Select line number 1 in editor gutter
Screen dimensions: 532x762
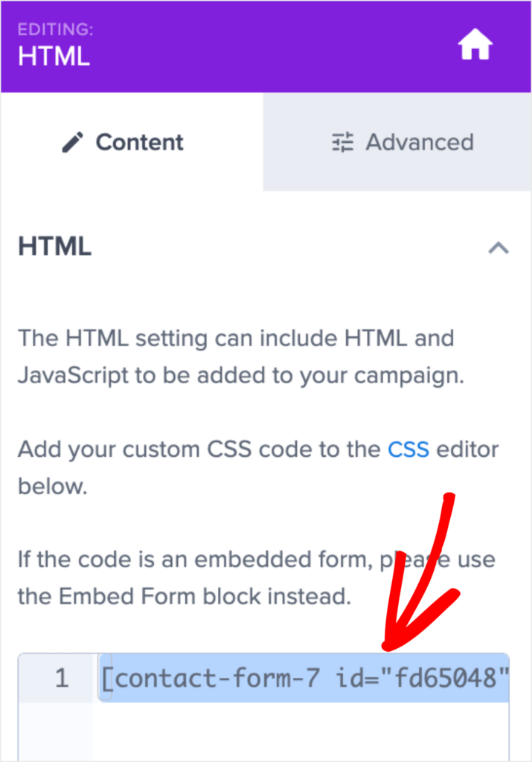click(x=62, y=677)
